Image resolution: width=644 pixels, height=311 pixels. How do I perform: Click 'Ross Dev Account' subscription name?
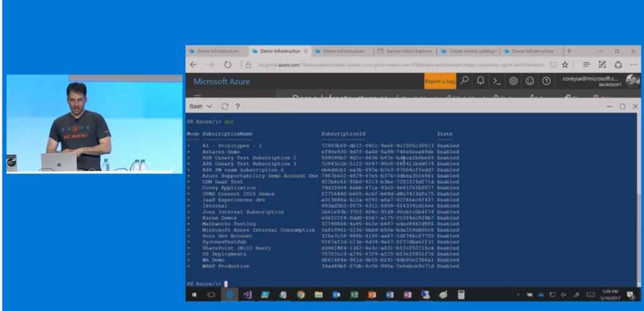point(227,236)
